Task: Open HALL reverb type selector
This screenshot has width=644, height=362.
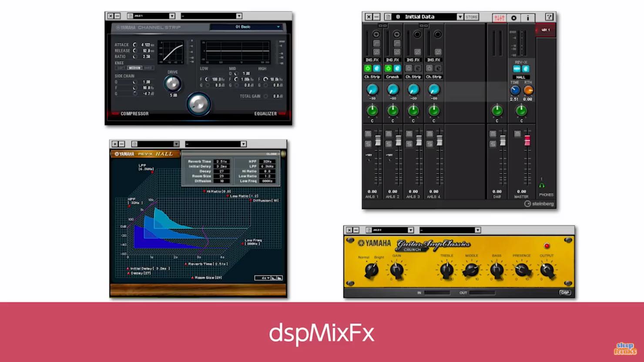Action: pyautogui.click(x=521, y=77)
